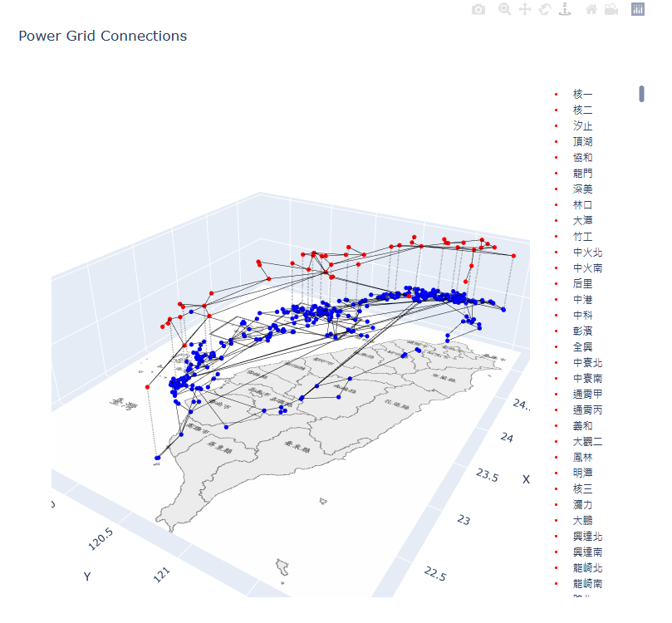The image size is (672, 623).
Task: Toggle the 汐止 series in the legend
Action: coord(581,125)
